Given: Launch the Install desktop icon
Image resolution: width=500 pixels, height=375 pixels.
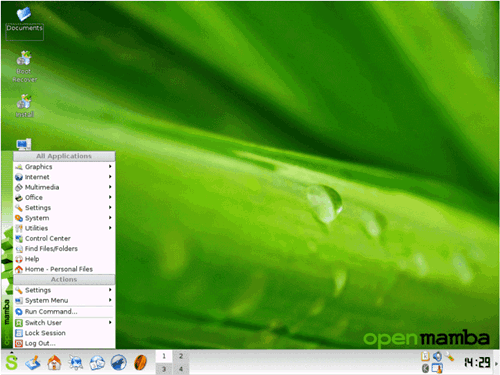Looking at the screenshot, I should pos(24,106).
